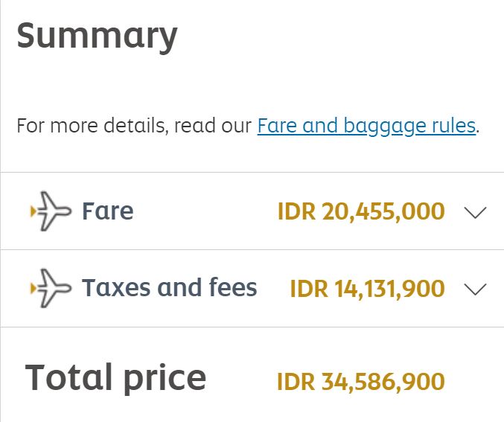Open the Fare and baggage rules link
The width and height of the screenshot is (504, 422).
[x=366, y=126]
